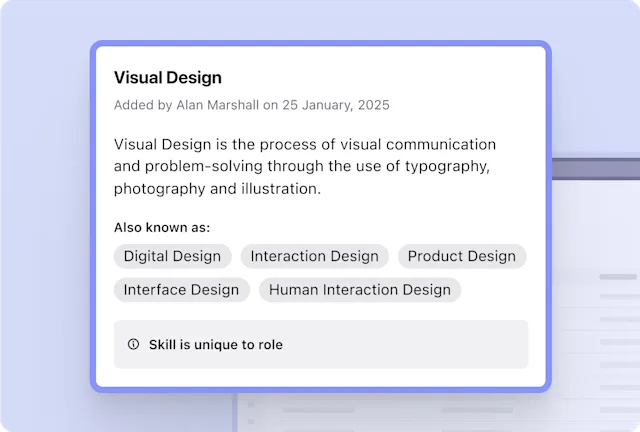Viewport: 640px width, 432px height.
Task: Click the word typography in the description
Action: [447, 167]
